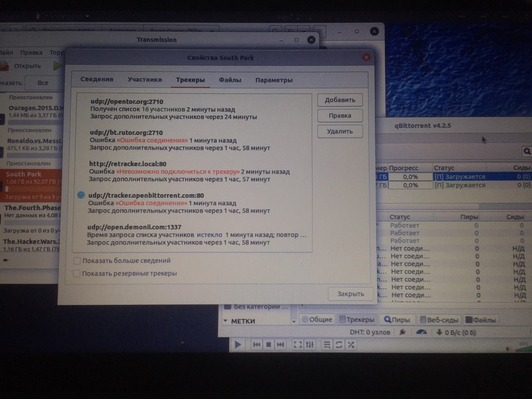
Task: Click the Добавить tracker button
Action: 340,100
